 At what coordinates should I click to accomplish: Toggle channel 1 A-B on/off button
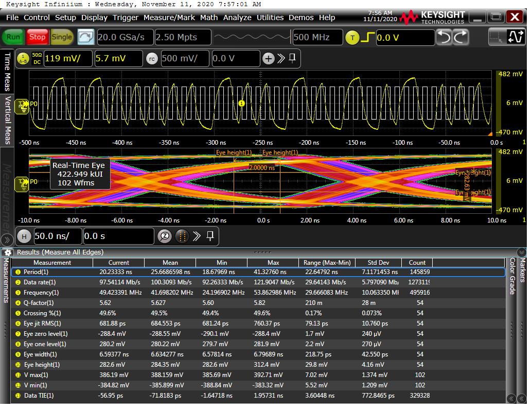pyautogui.click(x=23, y=59)
